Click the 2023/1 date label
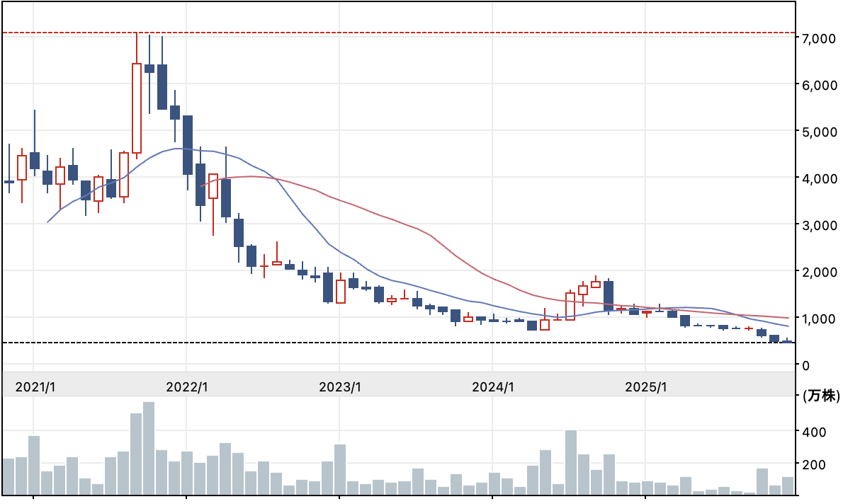Image resolution: width=843 pixels, height=504 pixels. [340, 387]
